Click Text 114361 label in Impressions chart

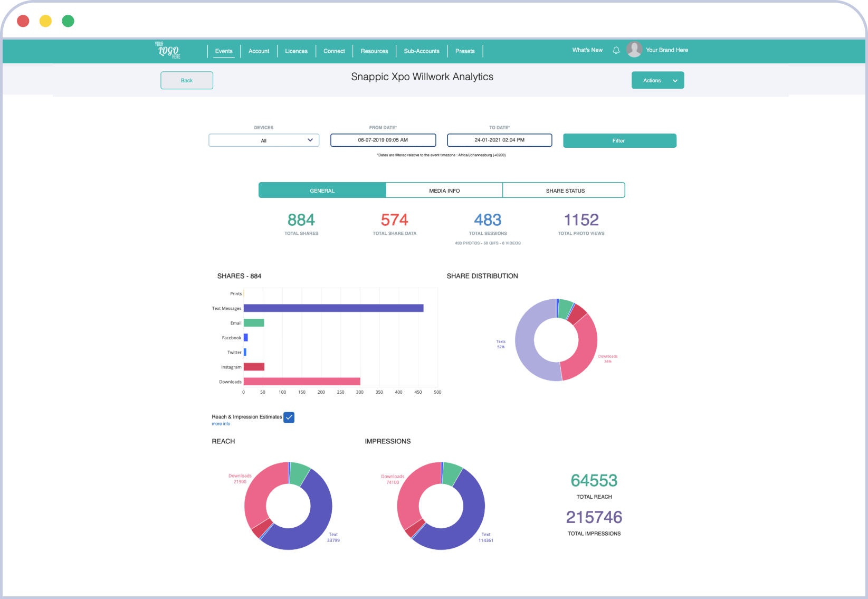click(x=486, y=537)
